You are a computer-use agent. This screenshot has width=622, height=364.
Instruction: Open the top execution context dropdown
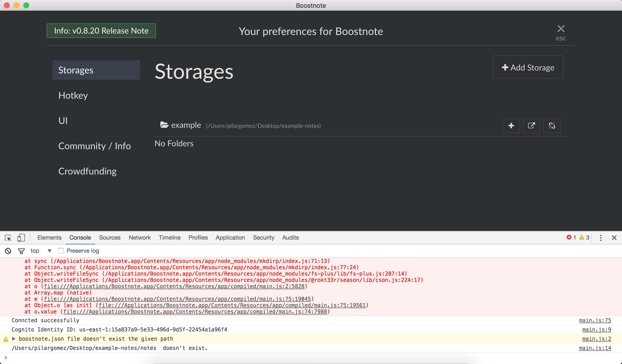(41, 251)
